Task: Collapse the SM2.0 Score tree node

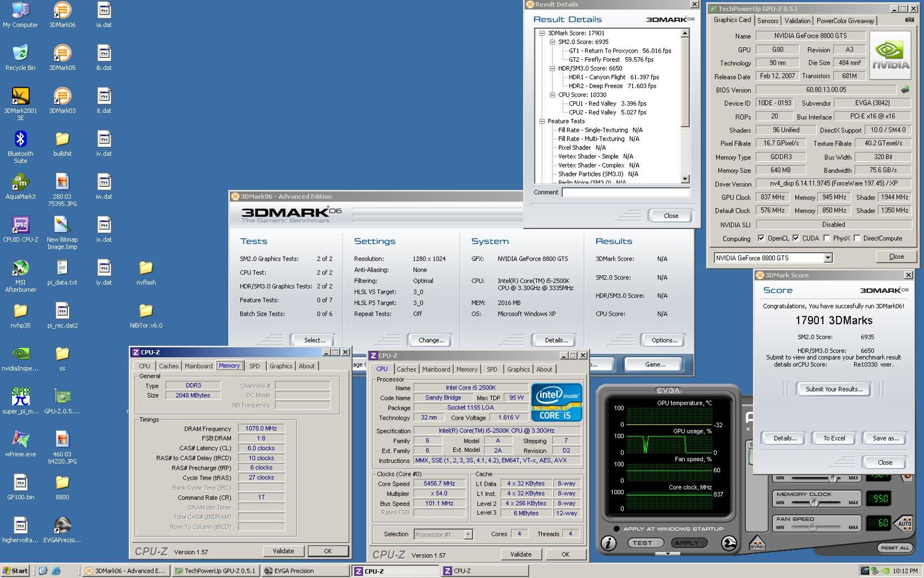Action: (552, 42)
